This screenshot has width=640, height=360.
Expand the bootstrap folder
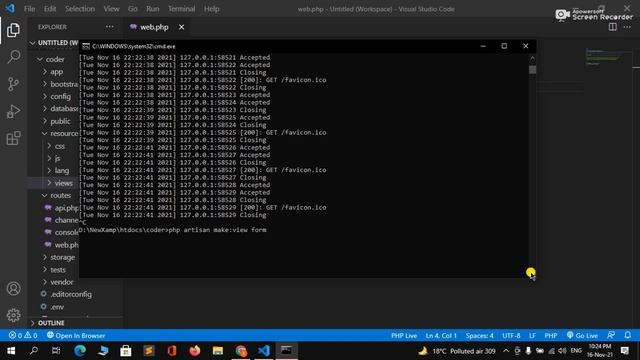point(64,84)
